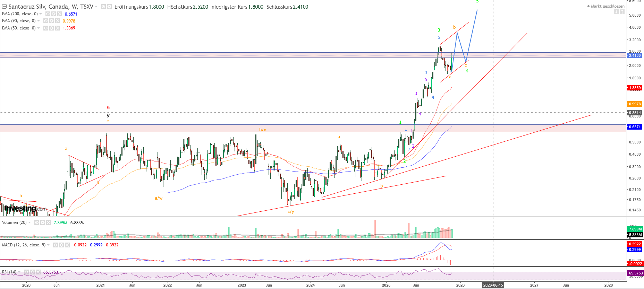Click the Investing.com logo watermark
The height and width of the screenshot is (289, 644).
point(25,209)
